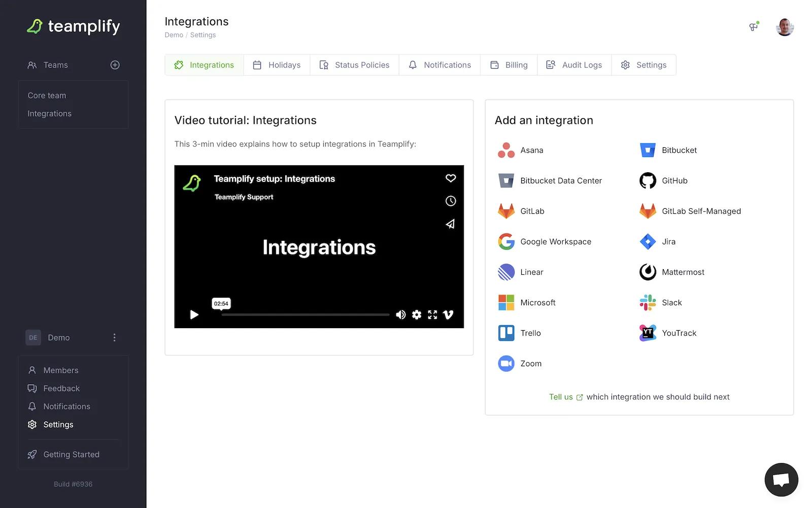Choose the Zoom integration icon

(506, 364)
